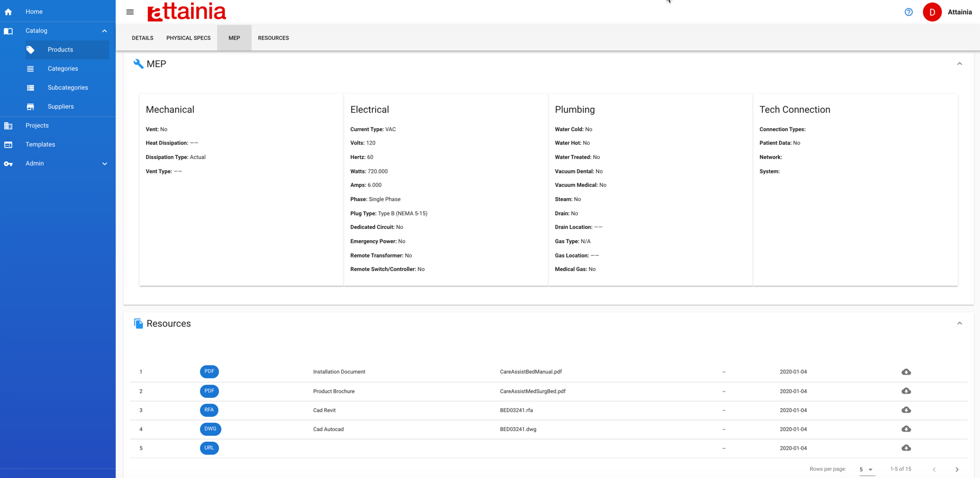Download CareAssistBedManual.pdf via cloud icon
The width and height of the screenshot is (980, 478).
point(906,372)
